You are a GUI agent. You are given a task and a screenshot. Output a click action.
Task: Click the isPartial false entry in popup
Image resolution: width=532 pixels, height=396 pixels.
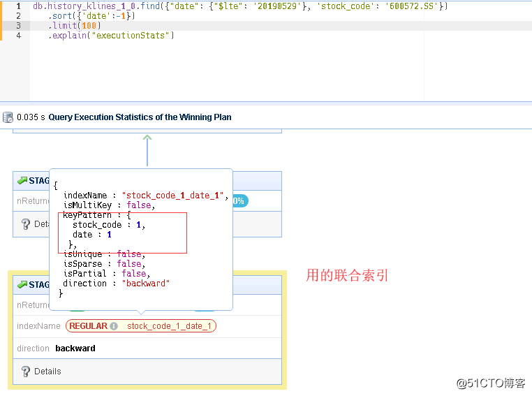(107, 274)
